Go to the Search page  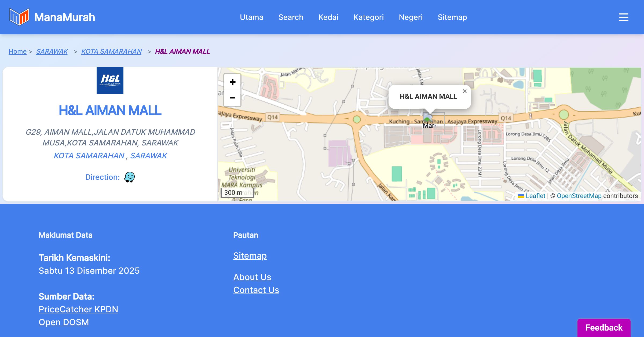(x=291, y=17)
